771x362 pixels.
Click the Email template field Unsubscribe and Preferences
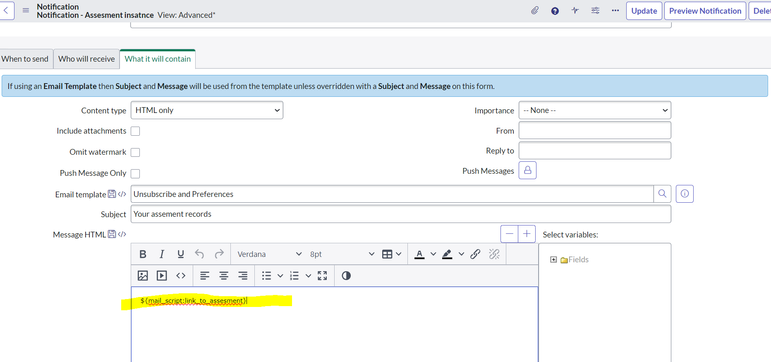click(392, 194)
